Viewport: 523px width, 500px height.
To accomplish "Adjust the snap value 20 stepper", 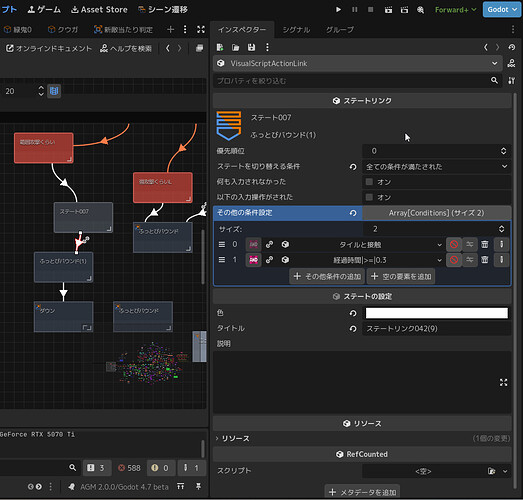I will click(x=41, y=91).
